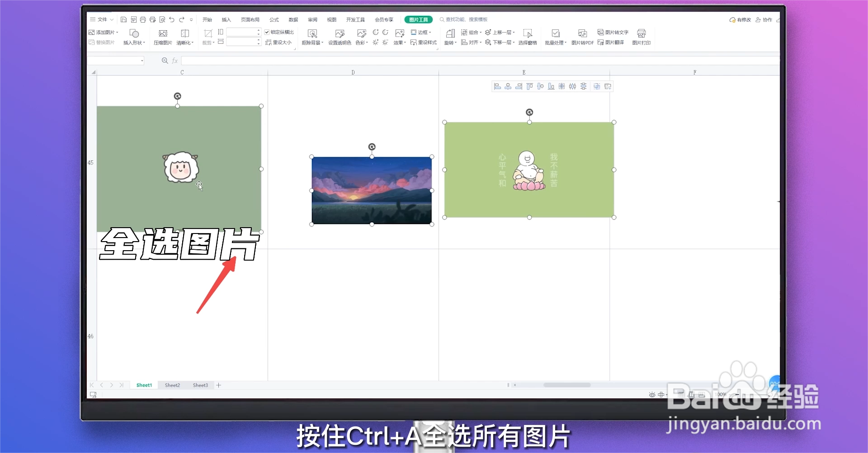Expand 抠除背景 remove background dropdown
The height and width of the screenshot is (453, 868).
(x=322, y=43)
